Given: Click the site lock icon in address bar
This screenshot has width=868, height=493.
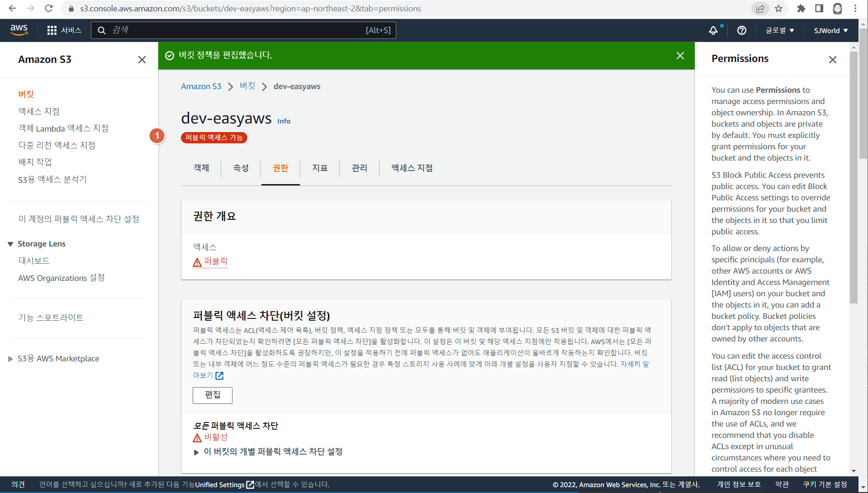Looking at the screenshot, I should pos(71,9).
